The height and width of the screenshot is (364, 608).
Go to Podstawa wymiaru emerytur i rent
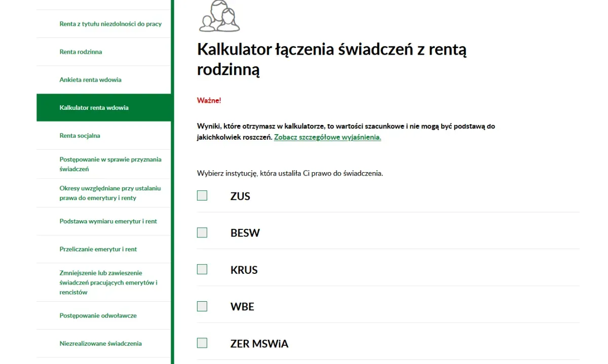tap(108, 221)
